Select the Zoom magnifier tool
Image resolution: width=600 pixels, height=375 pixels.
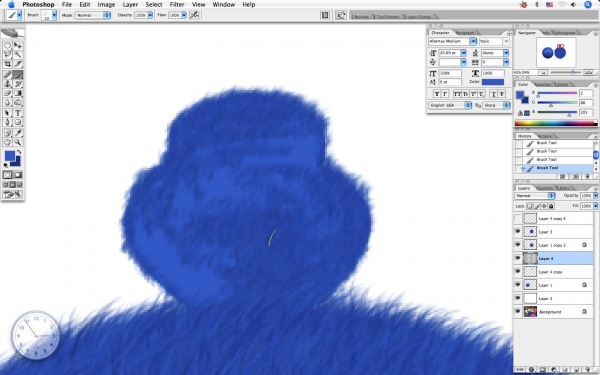point(18,142)
